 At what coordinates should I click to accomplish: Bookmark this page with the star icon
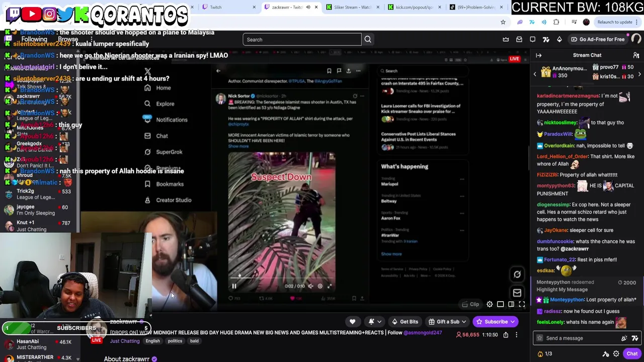tap(503, 22)
